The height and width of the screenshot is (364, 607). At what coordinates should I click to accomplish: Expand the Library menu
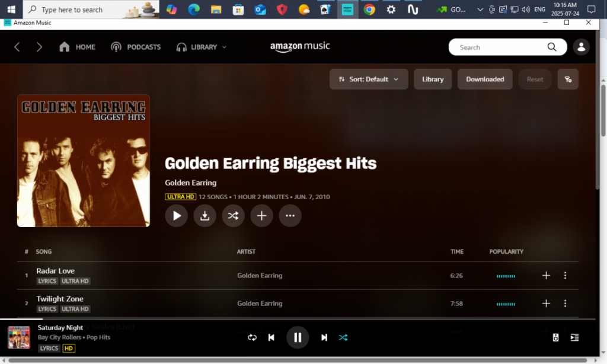pos(202,47)
